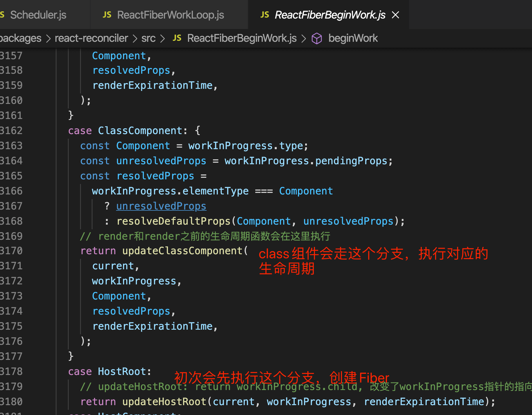
Task: Switch to the ReactFiberWorkLoop.js tab
Action: pos(171,15)
